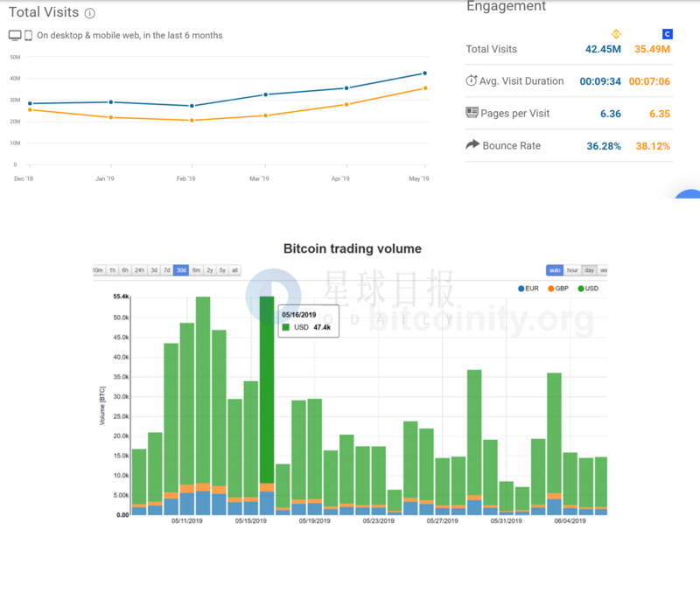
Task: Switch to the 6m time range
Action: tap(196, 270)
